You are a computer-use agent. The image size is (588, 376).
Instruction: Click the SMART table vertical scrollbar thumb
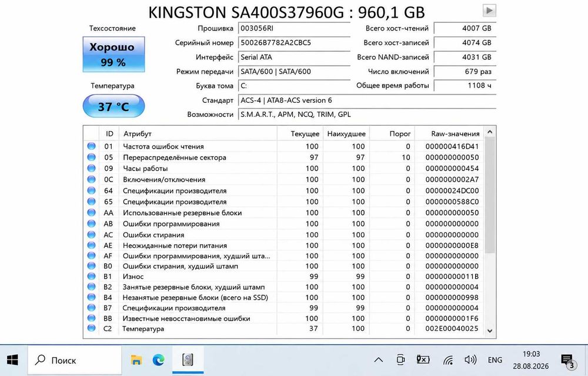tap(489, 195)
